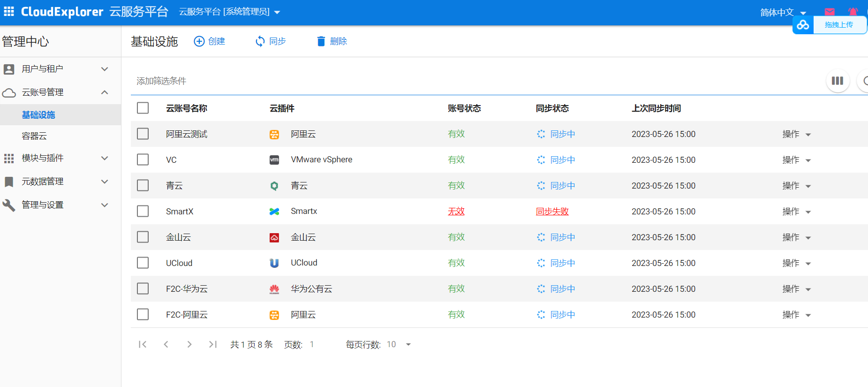Expand the 管理与设置 menu chevron
868x387 pixels.
[105, 205]
